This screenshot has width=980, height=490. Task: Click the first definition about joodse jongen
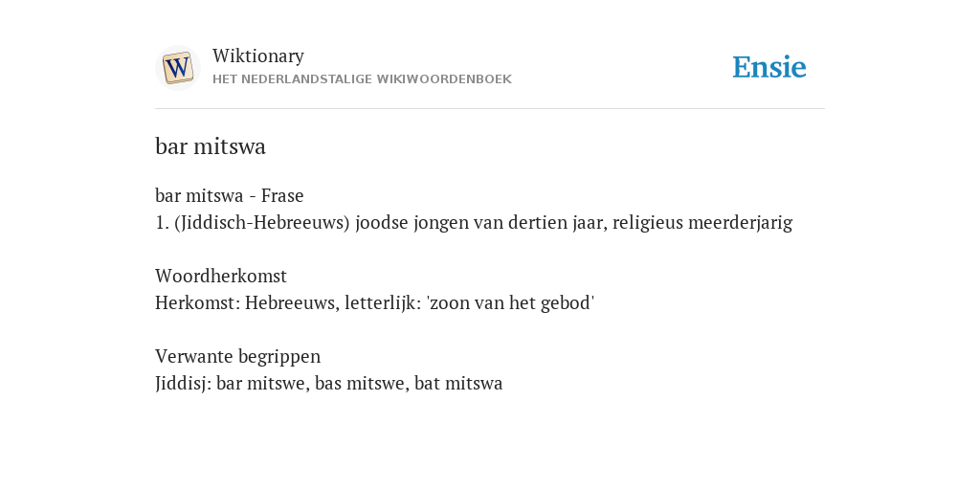tap(474, 222)
